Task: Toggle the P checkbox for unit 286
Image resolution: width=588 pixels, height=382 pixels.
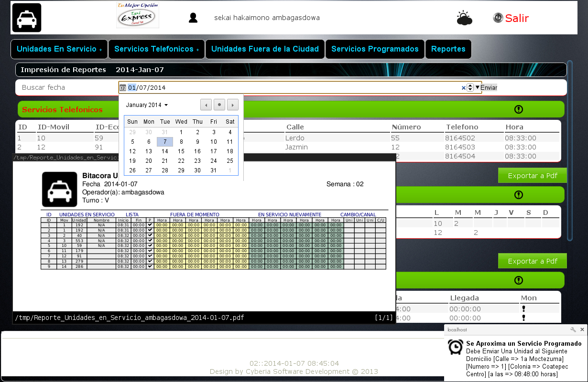Action: (x=150, y=266)
